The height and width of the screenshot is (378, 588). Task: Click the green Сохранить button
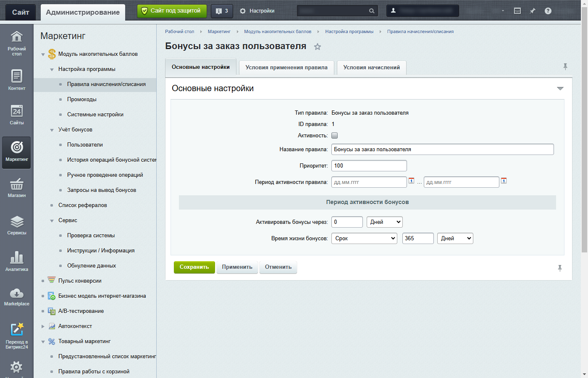tap(194, 267)
